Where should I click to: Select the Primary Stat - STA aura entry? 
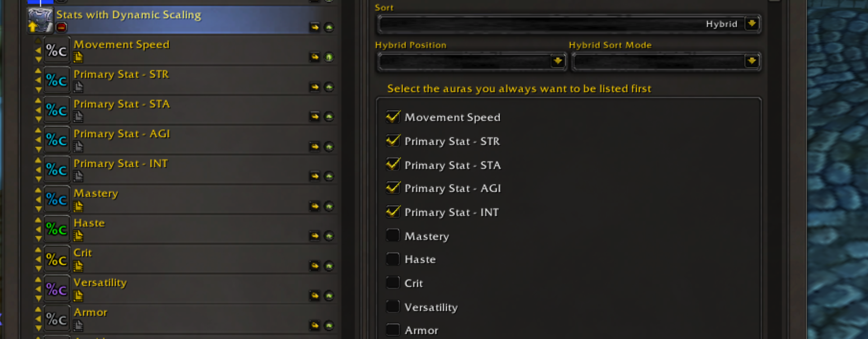(185, 110)
